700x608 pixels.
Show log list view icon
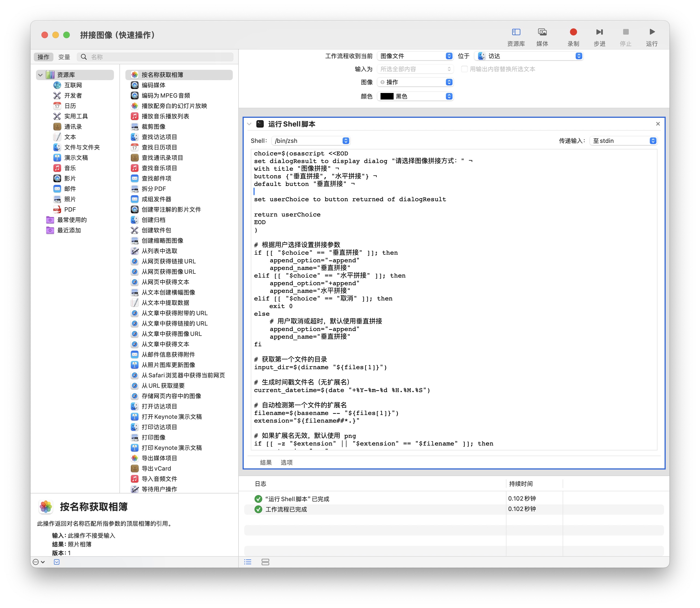(x=248, y=562)
